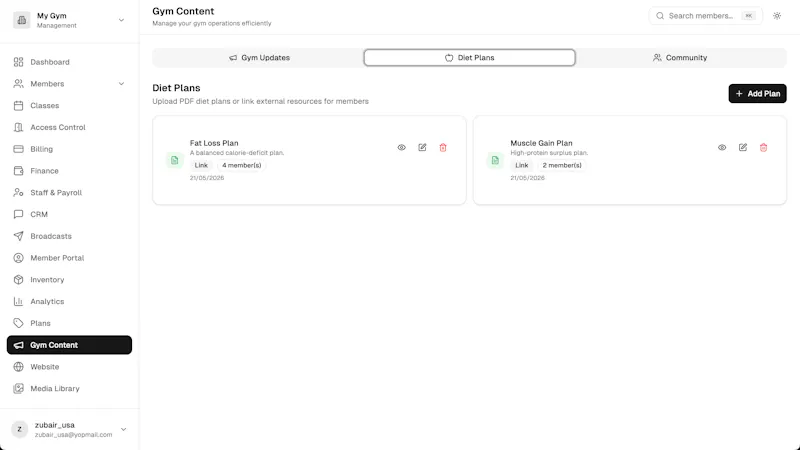Click the Fat Loss Plan date 21/05/2026

coord(207,178)
